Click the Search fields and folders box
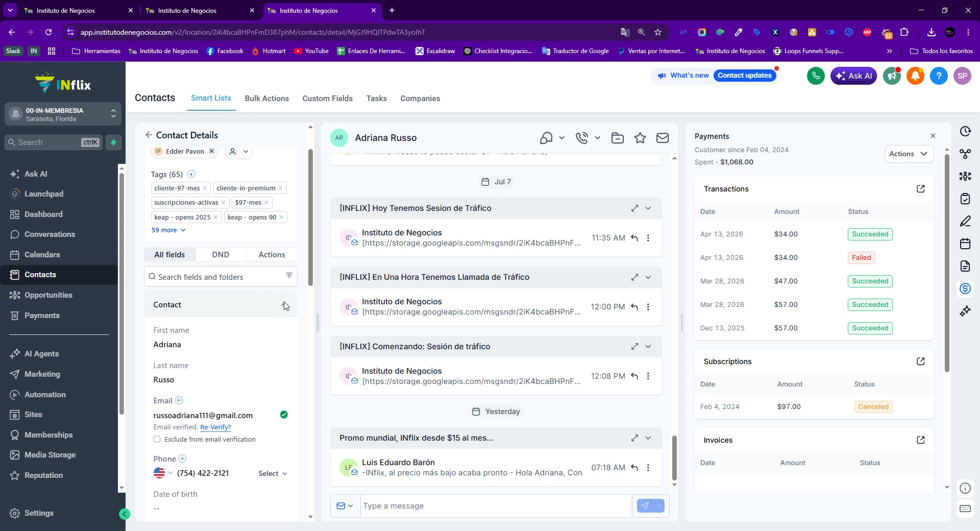Viewport: 980px width, 531px height. click(220, 277)
